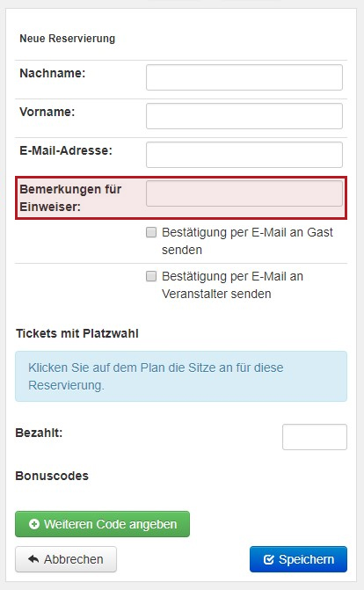This screenshot has height=590, width=364.
Task: Add another bonus code via Weiteren Code angeben
Action: tap(102, 524)
